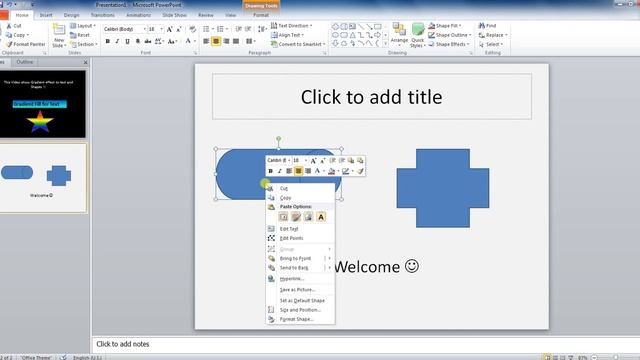Choose Cut from context menu
Image resolution: width=640 pixels, height=360 pixels.
pos(300,188)
